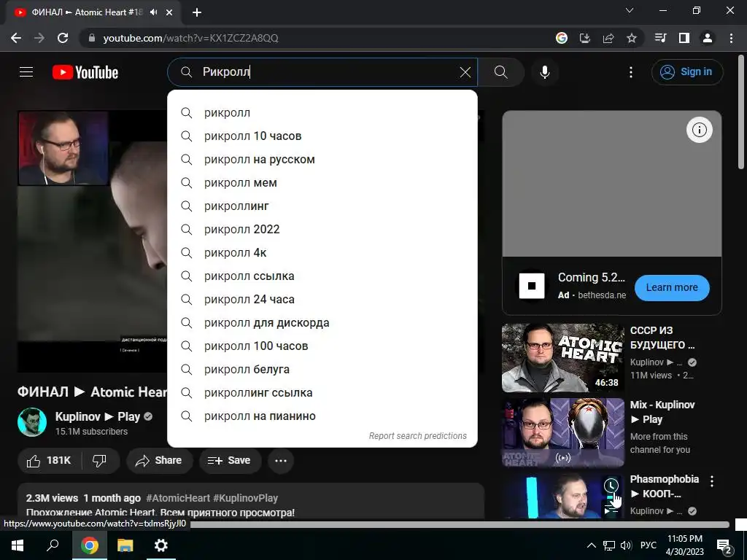The height and width of the screenshot is (560, 747).
Task: Go forward with the browser forward arrow
Action: 39,38
